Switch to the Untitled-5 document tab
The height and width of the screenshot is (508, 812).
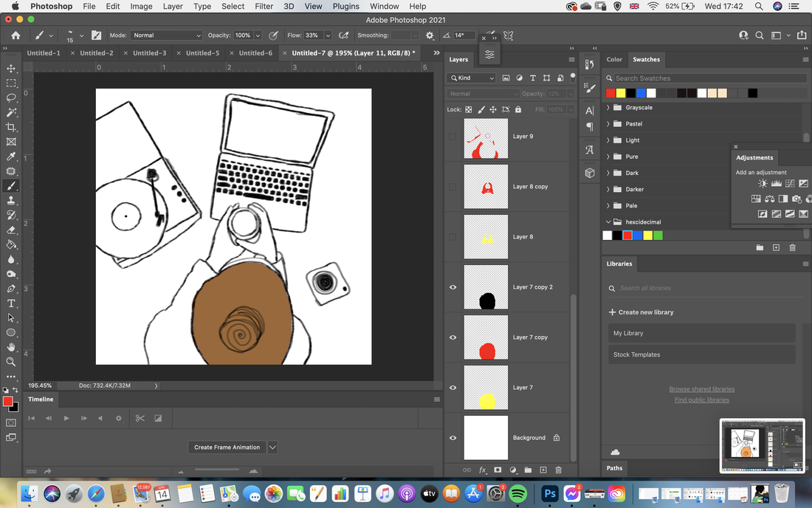point(202,53)
